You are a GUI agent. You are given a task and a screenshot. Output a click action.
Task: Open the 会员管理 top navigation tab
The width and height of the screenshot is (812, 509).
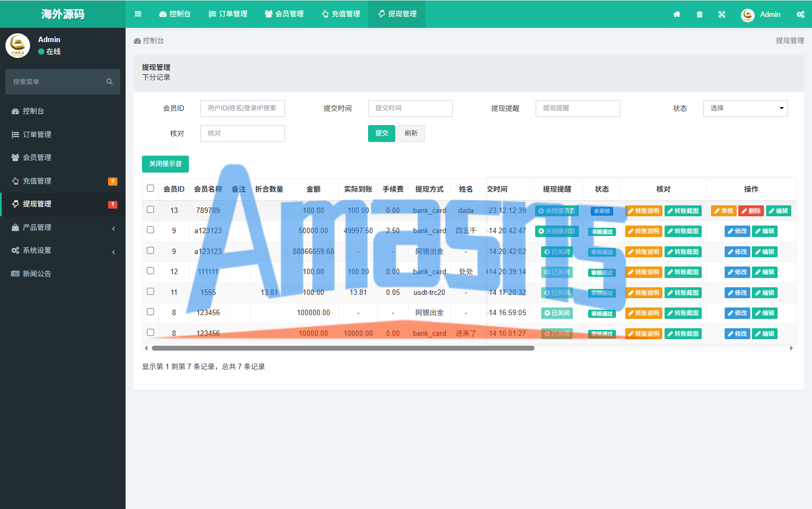pyautogui.click(x=284, y=14)
